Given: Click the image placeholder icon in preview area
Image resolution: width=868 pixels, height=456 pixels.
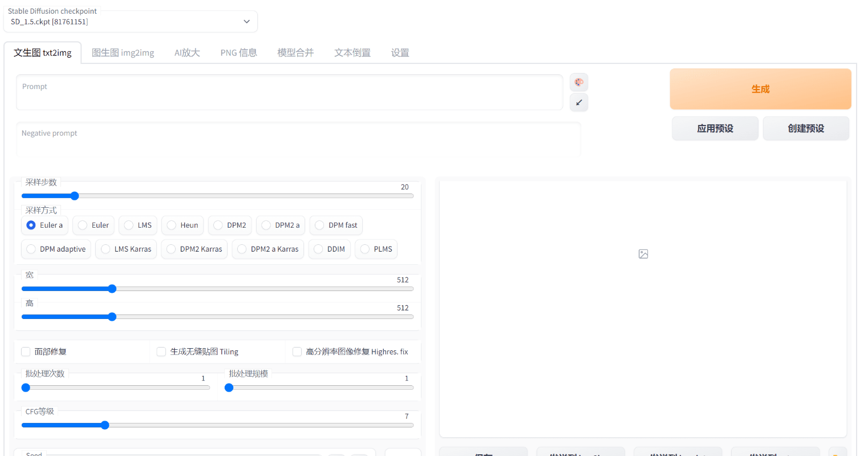Looking at the screenshot, I should pyautogui.click(x=643, y=253).
